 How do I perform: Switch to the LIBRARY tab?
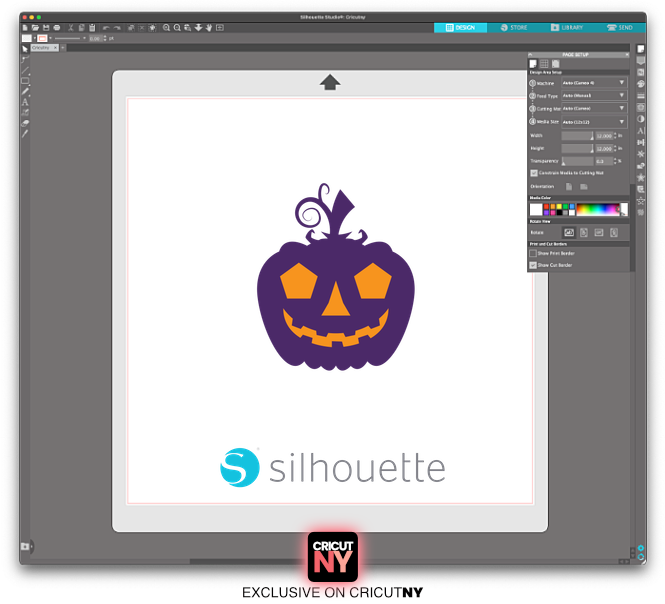coord(567,28)
